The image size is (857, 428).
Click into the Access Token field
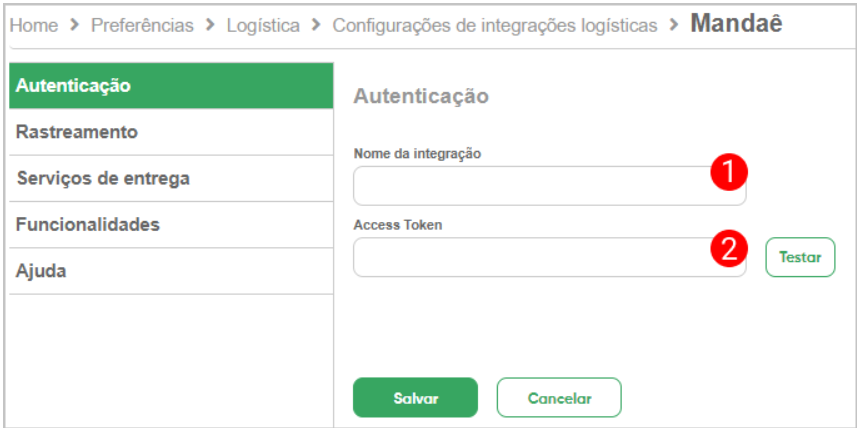coord(530,257)
